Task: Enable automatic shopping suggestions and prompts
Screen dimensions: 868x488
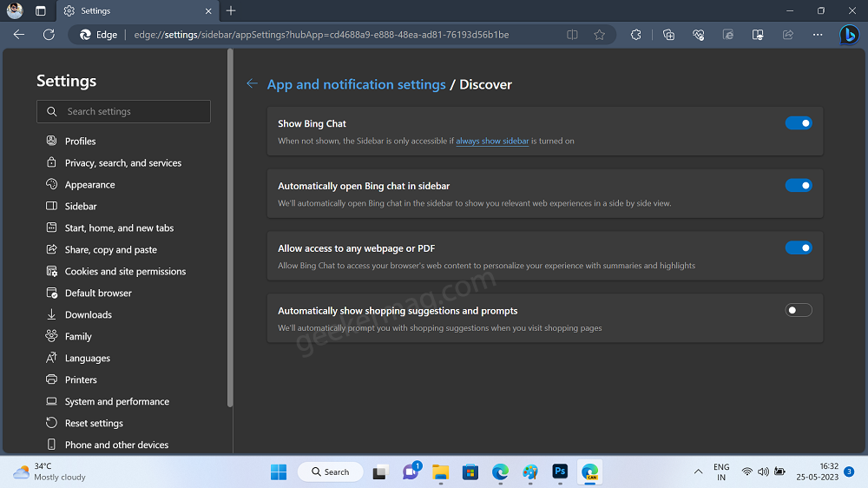Action: tap(799, 310)
